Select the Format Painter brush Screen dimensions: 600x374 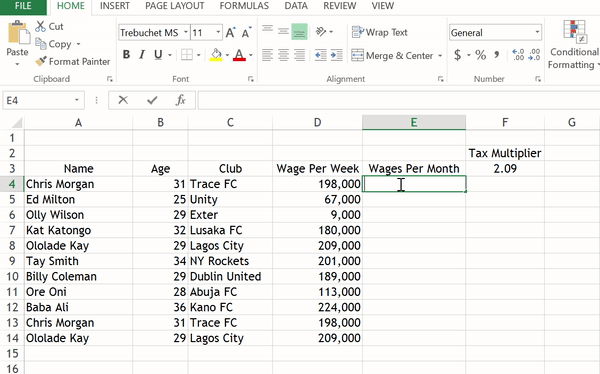[x=41, y=61]
